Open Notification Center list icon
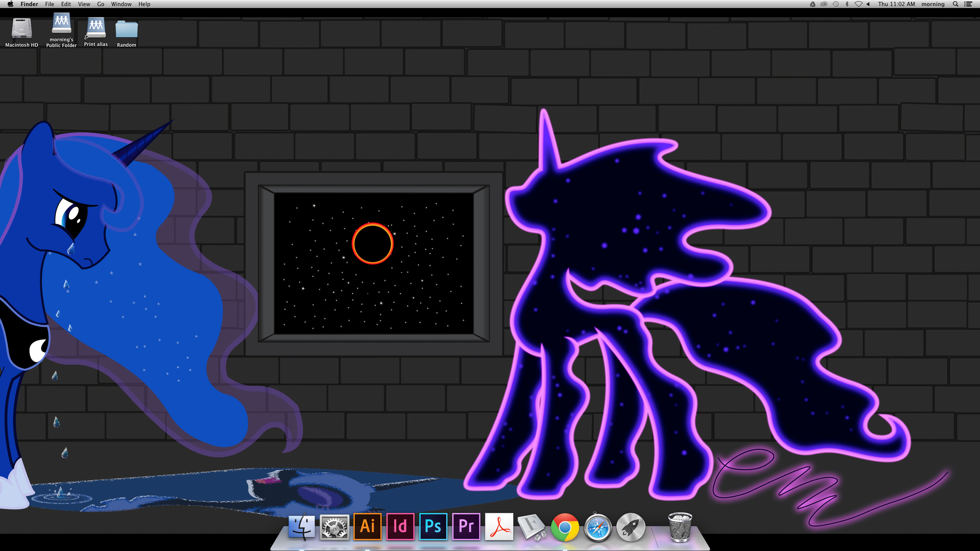The image size is (980, 551). tap(968, 4)
